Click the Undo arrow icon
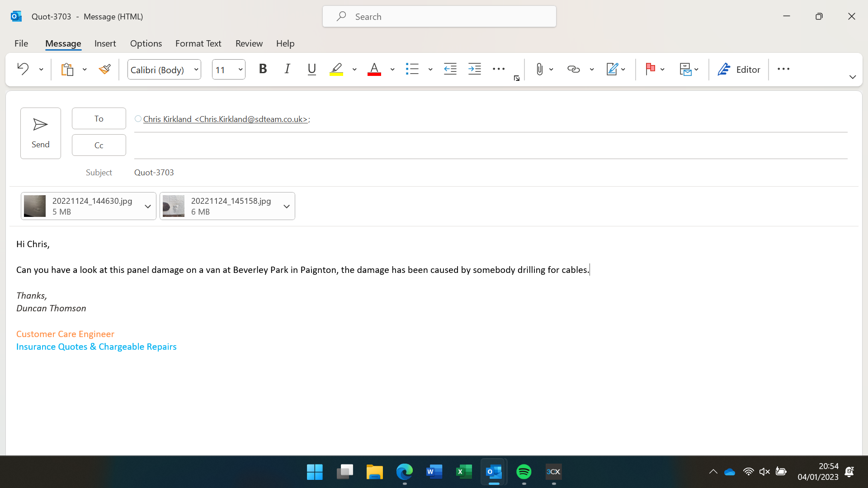 (23, 69)
